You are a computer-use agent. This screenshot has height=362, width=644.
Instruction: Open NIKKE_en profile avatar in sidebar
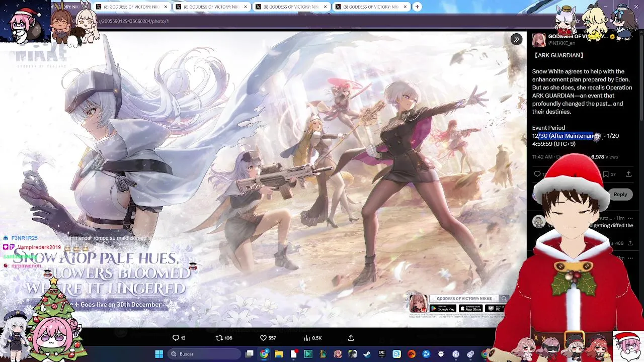[539, 40]
